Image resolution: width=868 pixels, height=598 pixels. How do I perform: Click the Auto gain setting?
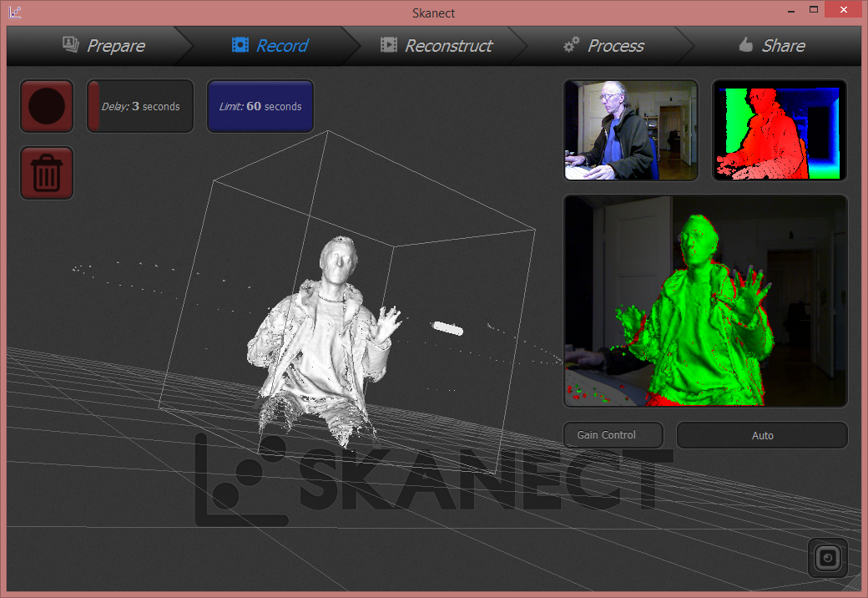coord(762,435)
